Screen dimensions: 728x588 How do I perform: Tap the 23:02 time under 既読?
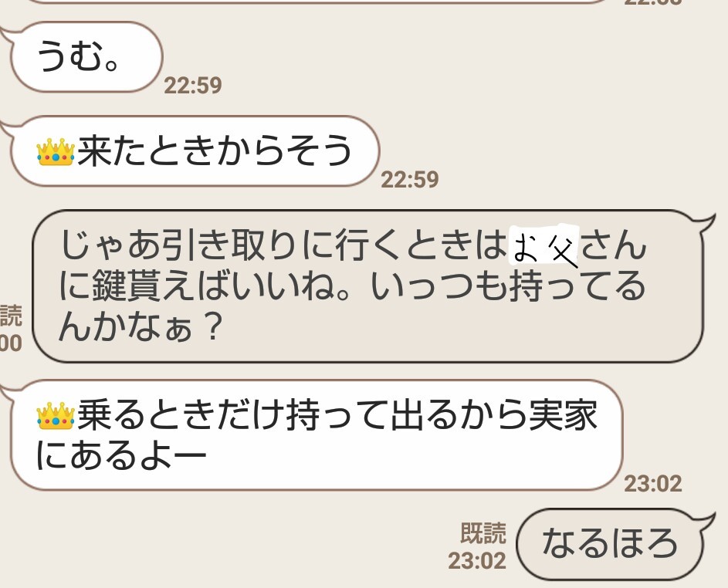(x=477, y=561)
